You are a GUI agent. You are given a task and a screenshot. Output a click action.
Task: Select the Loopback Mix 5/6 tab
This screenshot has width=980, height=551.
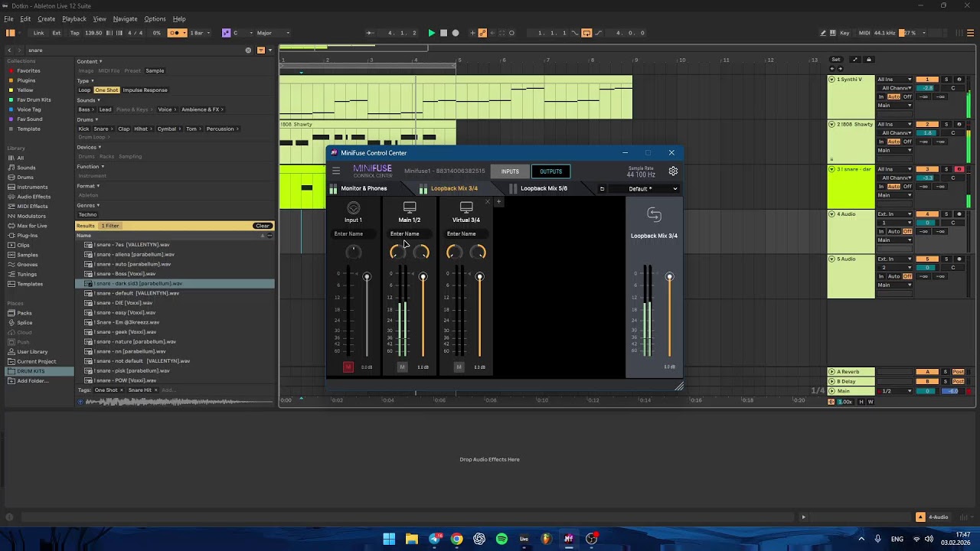544,188
